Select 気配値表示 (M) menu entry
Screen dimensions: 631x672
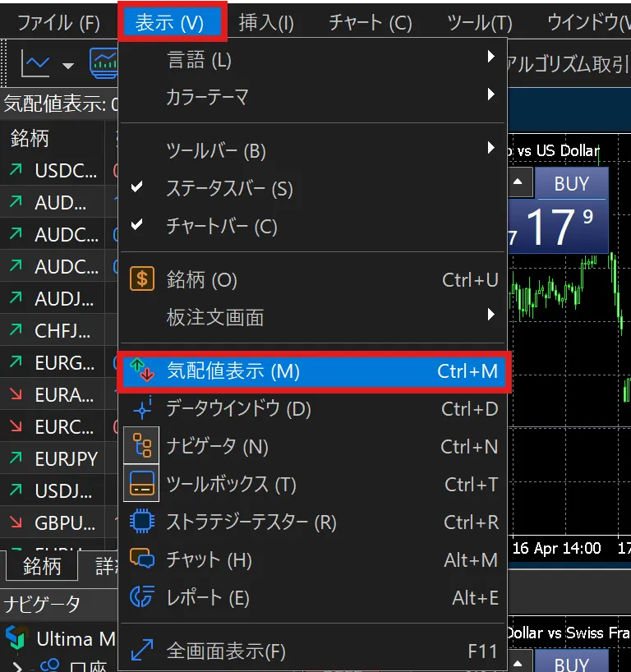click(312, 371)
